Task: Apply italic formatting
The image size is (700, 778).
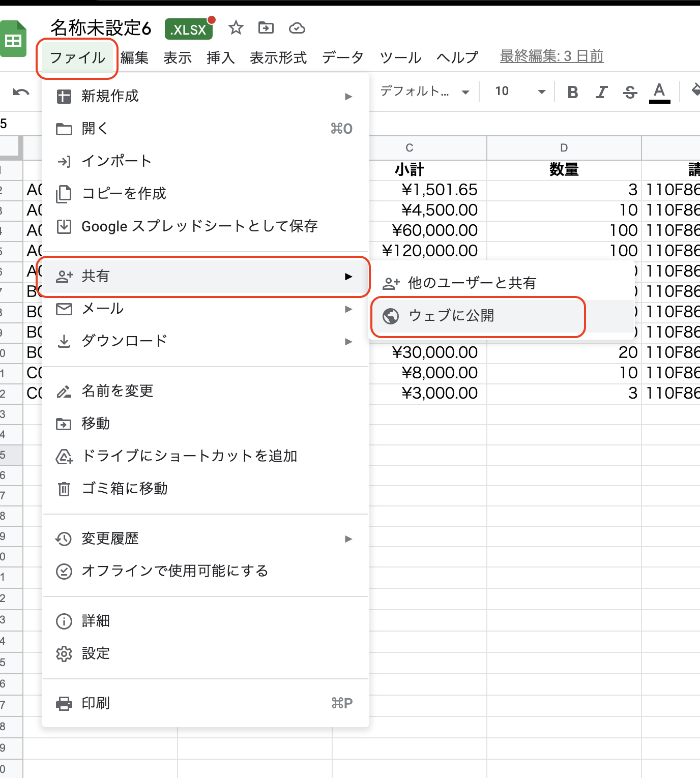Action: click(601, 92)
